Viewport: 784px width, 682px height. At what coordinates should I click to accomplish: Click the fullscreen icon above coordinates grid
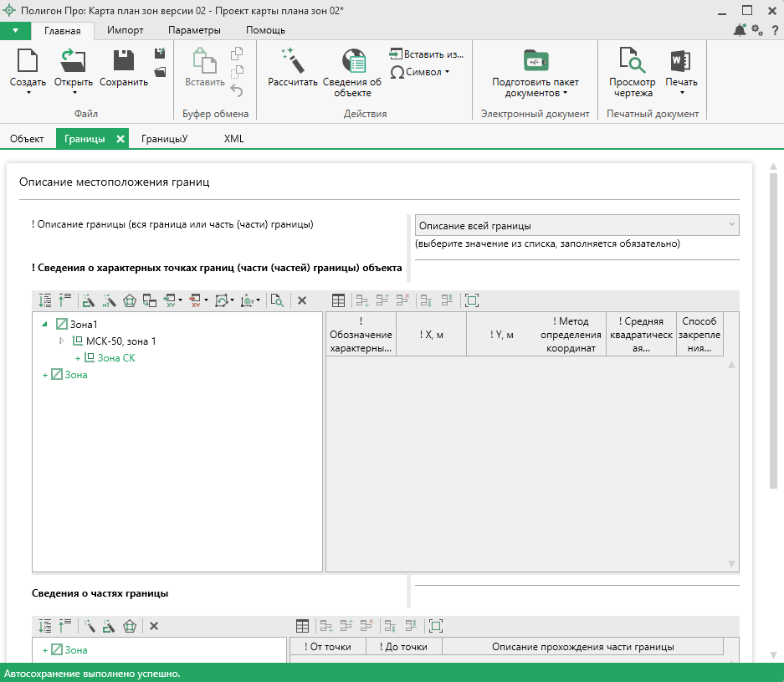(x=471, y=300)
